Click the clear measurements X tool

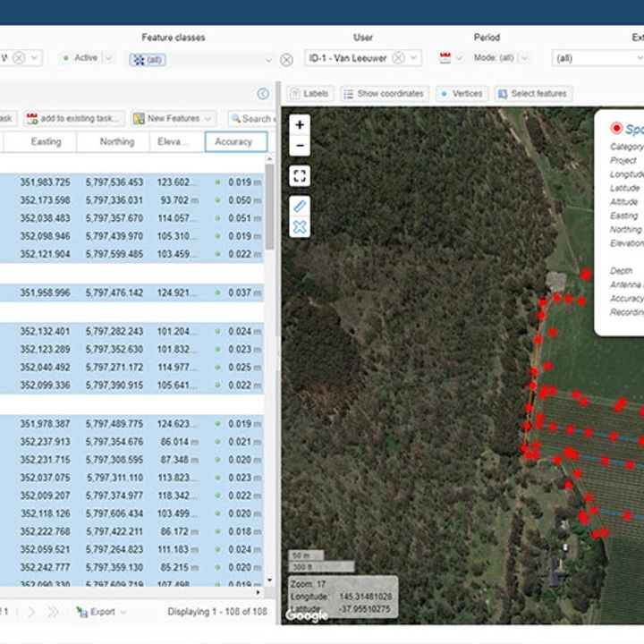(300, 227)
